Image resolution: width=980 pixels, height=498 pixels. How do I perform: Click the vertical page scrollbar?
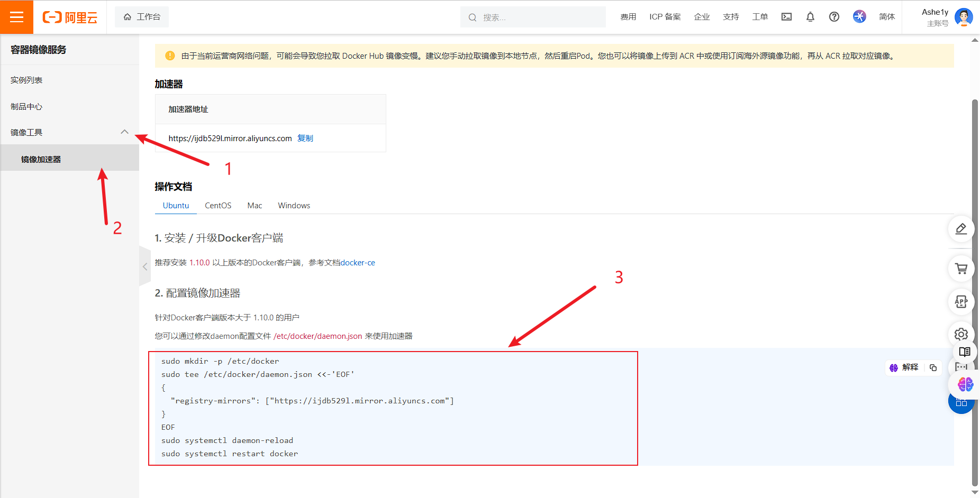pyautogui.click(x=975, y=292)
